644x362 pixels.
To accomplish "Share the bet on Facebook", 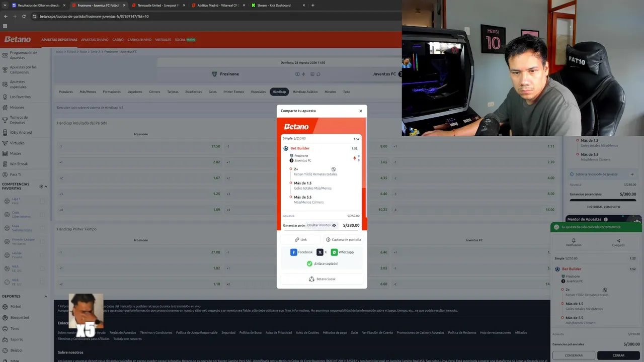I will click(x=301, y=252).
